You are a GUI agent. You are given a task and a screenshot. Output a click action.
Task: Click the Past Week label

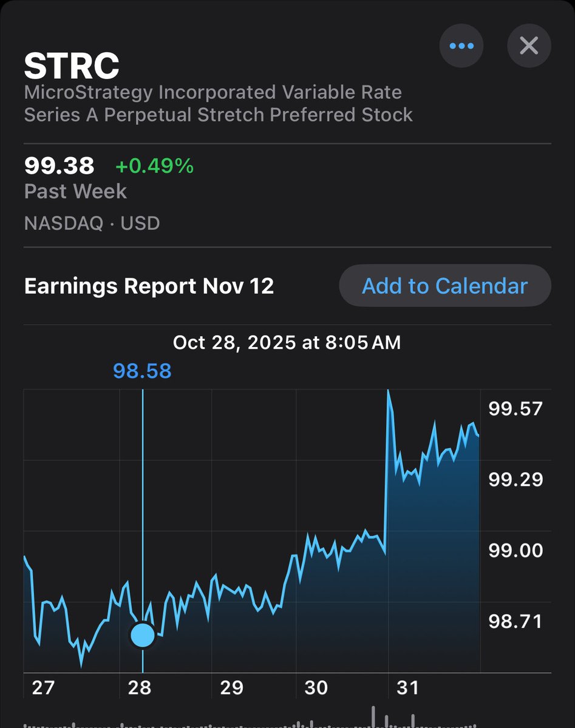coord(75,192)
